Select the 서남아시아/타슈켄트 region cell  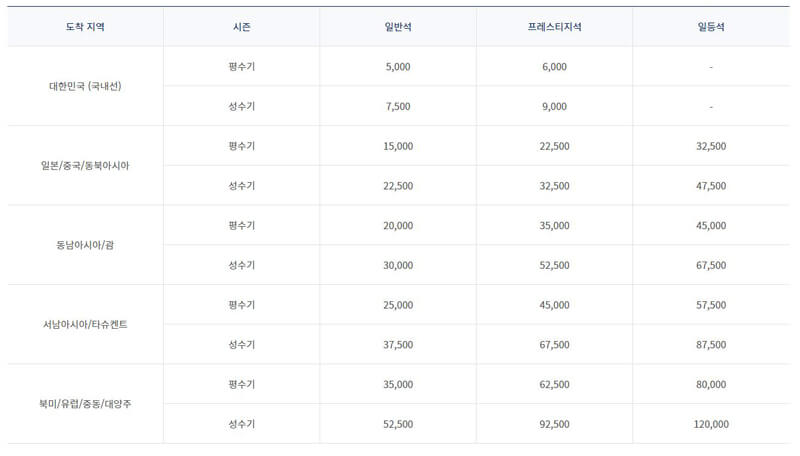[x=85, y=325]
